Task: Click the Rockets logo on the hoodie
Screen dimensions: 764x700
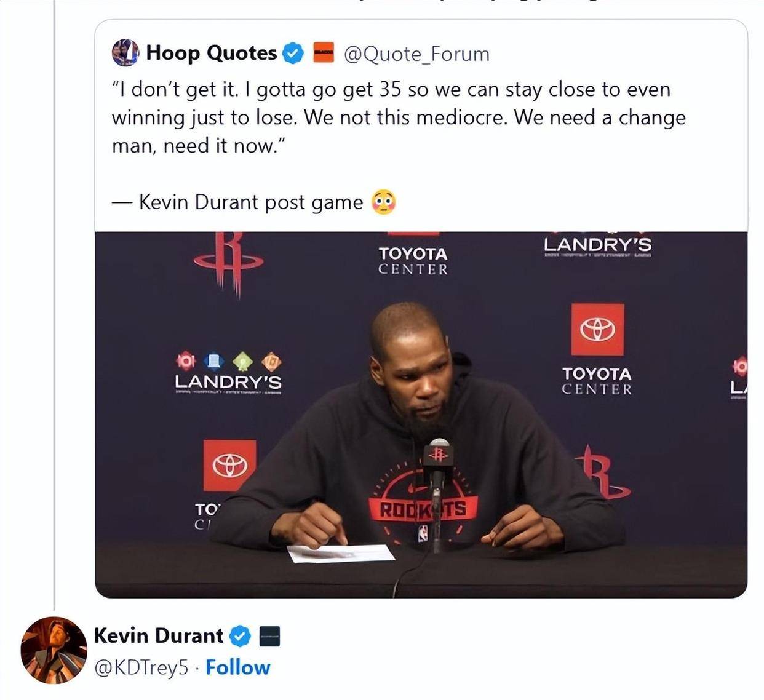Action: 423,501
